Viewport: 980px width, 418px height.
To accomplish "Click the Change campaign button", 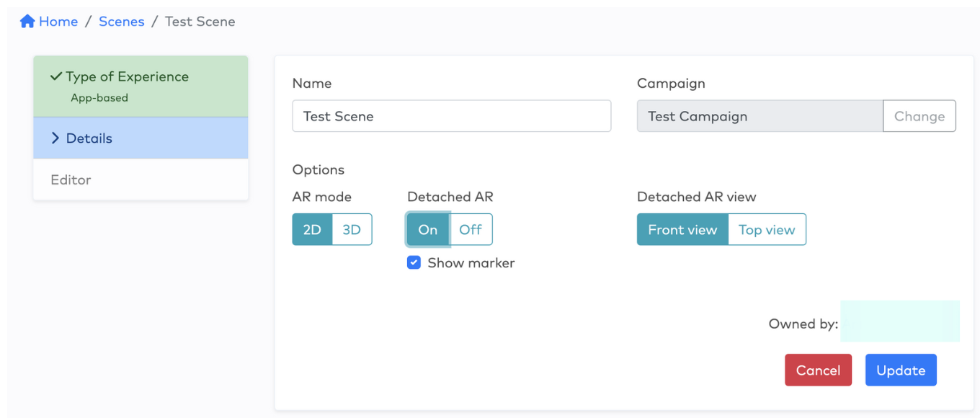I will coord(919,116).
